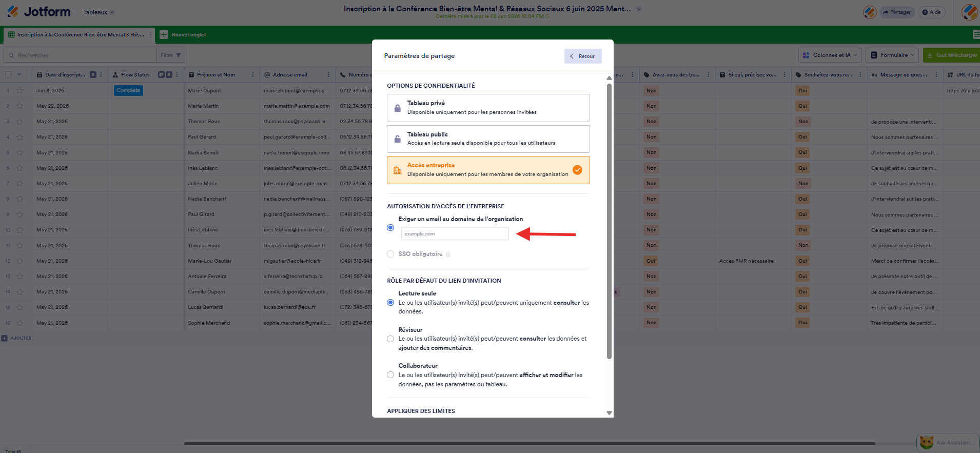The height and width of the screenshot is (453, 980).
Task: Open the Tableaux product dropdown
Action: [x=99, y=12]
